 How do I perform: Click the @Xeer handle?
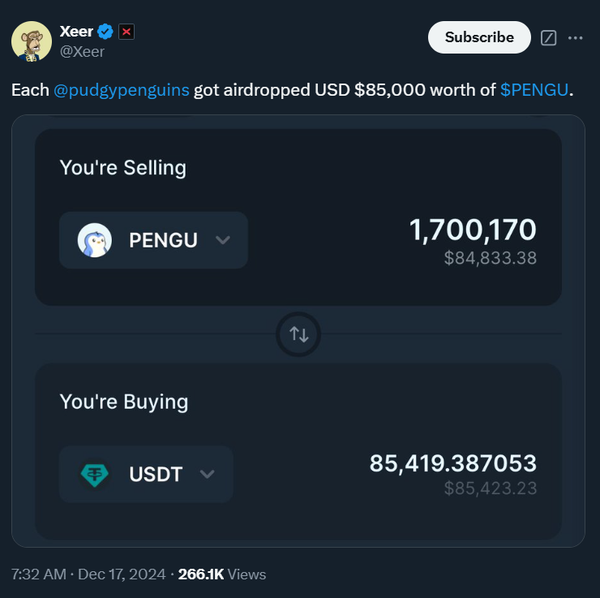pyautogui.click(x=82, y=52)
